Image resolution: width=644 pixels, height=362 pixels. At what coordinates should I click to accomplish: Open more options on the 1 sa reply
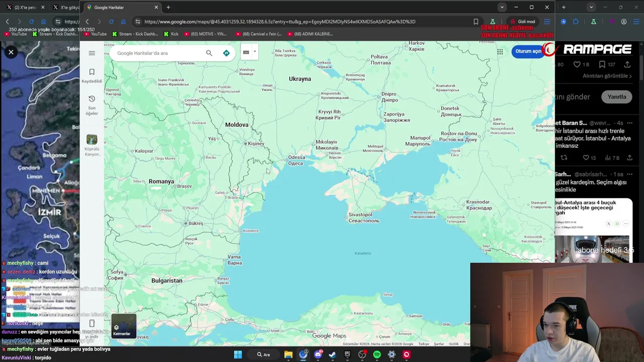tap(629, 174)
